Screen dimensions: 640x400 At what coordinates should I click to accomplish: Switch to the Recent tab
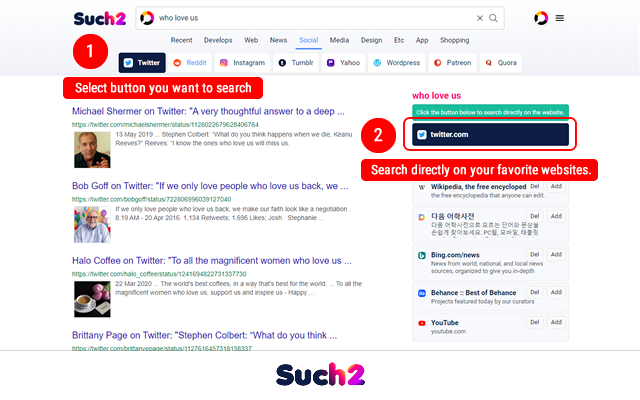click(182, 40)
